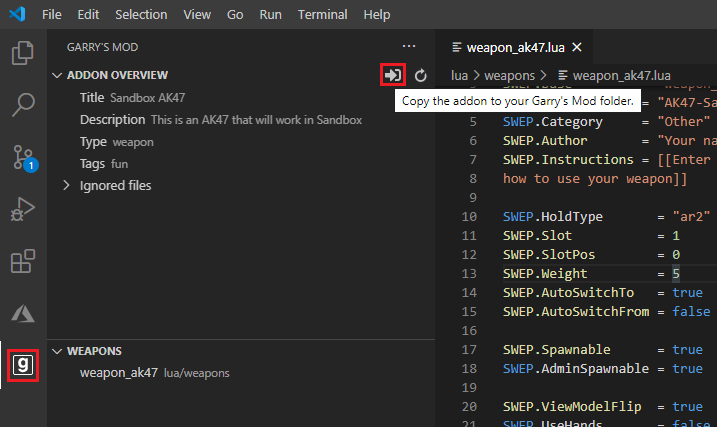Open the Garry's Mod view icon
Image resolution: width=717 pixels, height=427 pixels.
[x=23, y=365]
